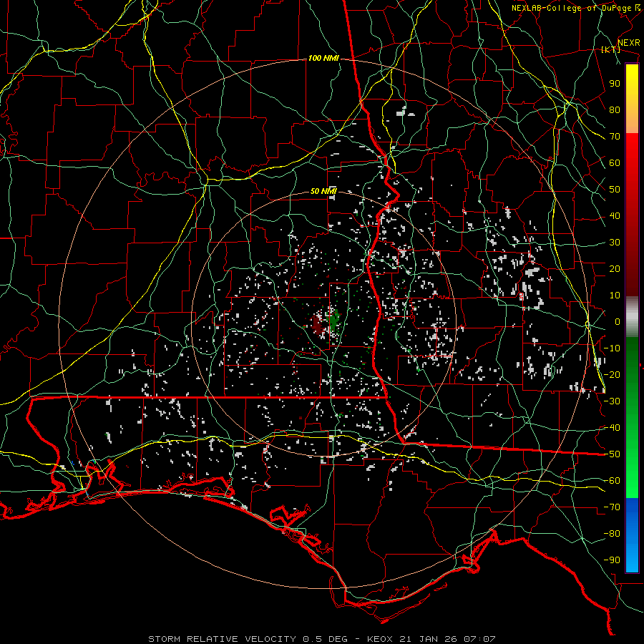Click the -50 value on the color scale
644x644 pixels.
(612, 454)
